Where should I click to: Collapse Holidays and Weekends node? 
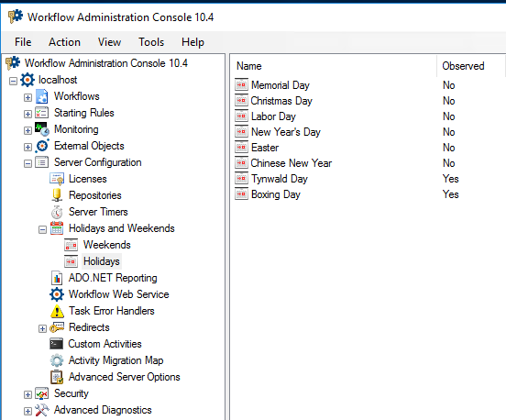point(42,229)
